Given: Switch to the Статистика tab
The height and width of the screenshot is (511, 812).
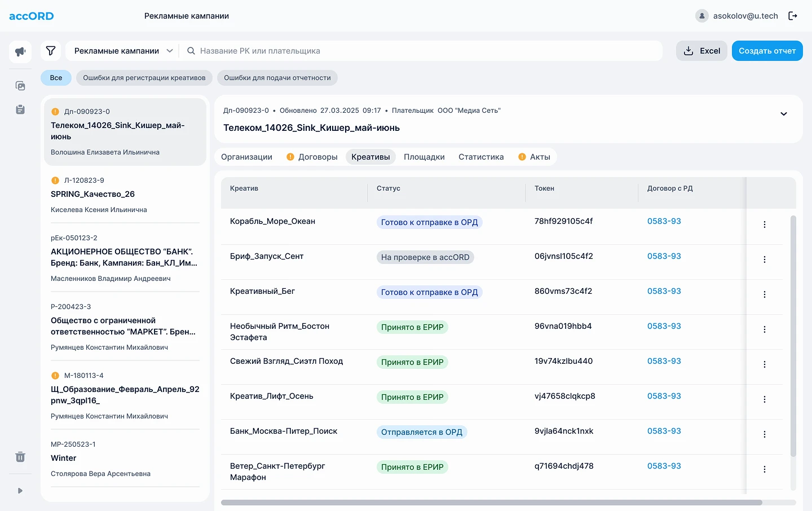Looking at the screenshot, I should coord(481,157).
